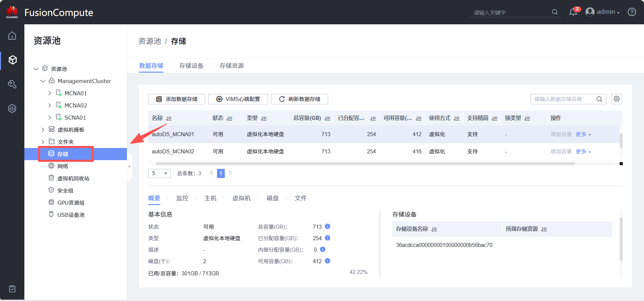Sort by 所属存储资源 column icon

point(544,229)
